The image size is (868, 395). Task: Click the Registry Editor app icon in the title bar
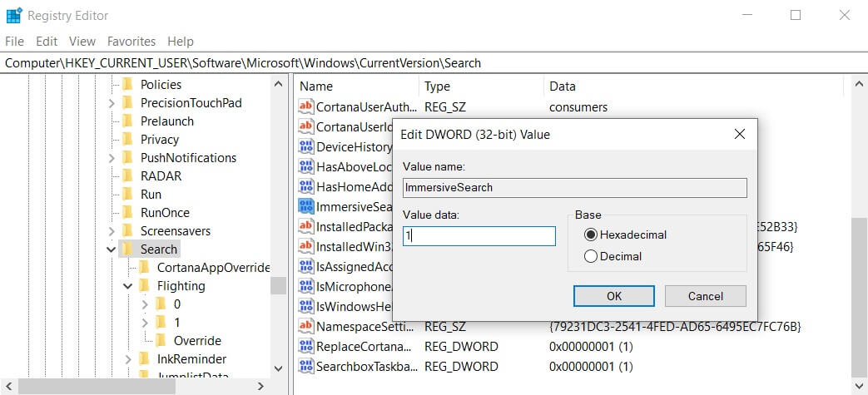14,15
